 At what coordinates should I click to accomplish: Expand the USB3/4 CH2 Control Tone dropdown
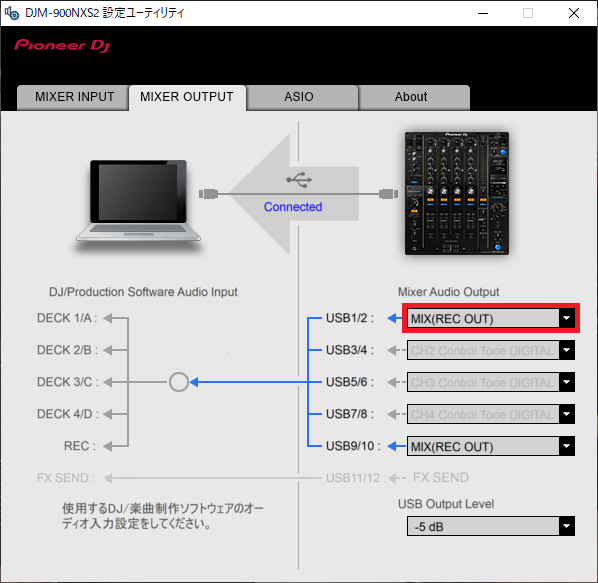point(490,350)
